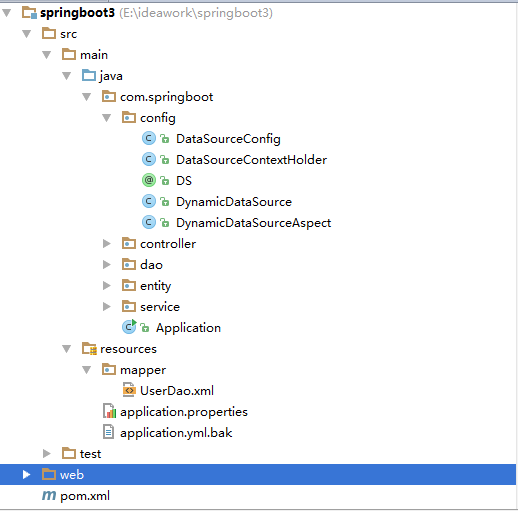Click the test folder icon

click(x=69, y=453)
